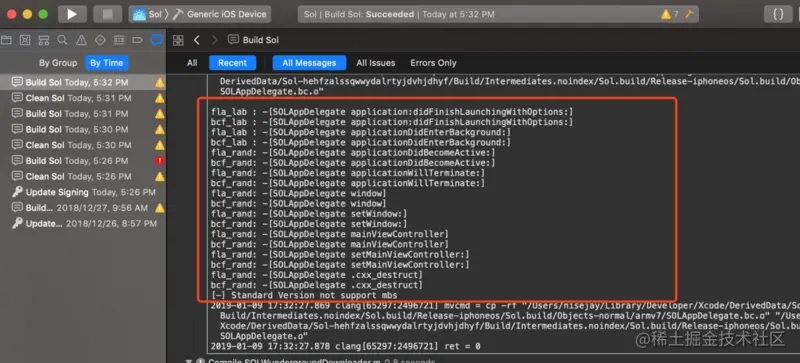Click warning badge on 2018/12/27 Build row
Viewport: 800px width, 363px height.
pos(160,208)
